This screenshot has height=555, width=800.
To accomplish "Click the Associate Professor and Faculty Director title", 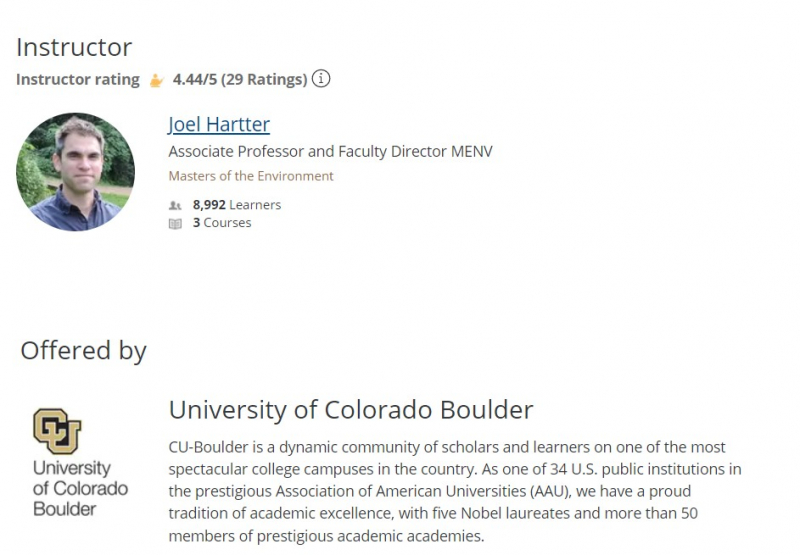I will pyautogui.click(x=330, y=152).
